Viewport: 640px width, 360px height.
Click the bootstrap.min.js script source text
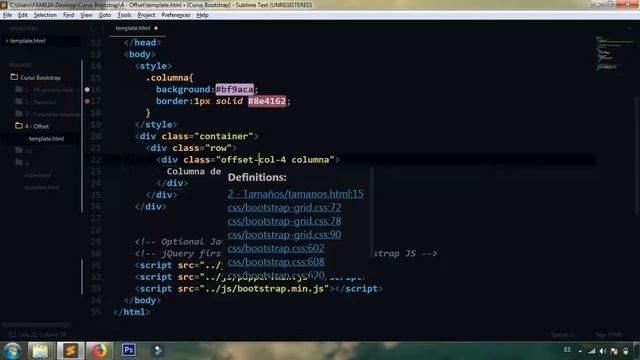pyautogui.click(x=264, y=289)
